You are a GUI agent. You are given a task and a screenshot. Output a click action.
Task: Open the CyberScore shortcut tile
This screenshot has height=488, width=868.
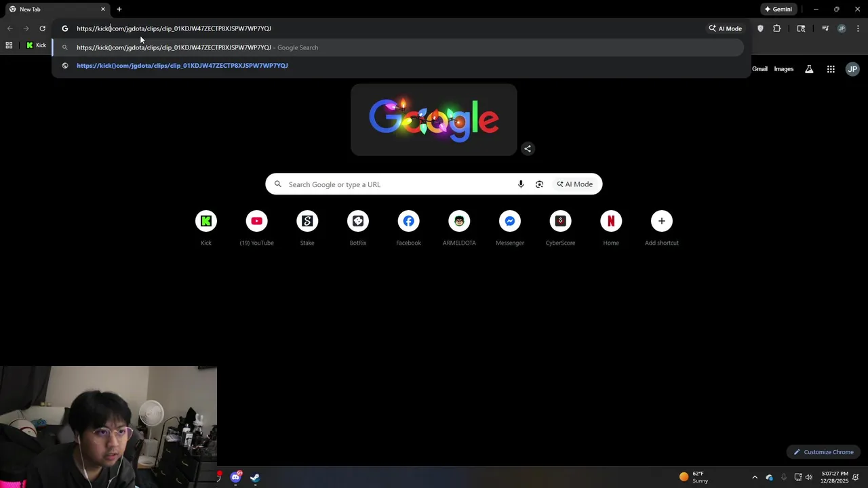pos(560,229)
